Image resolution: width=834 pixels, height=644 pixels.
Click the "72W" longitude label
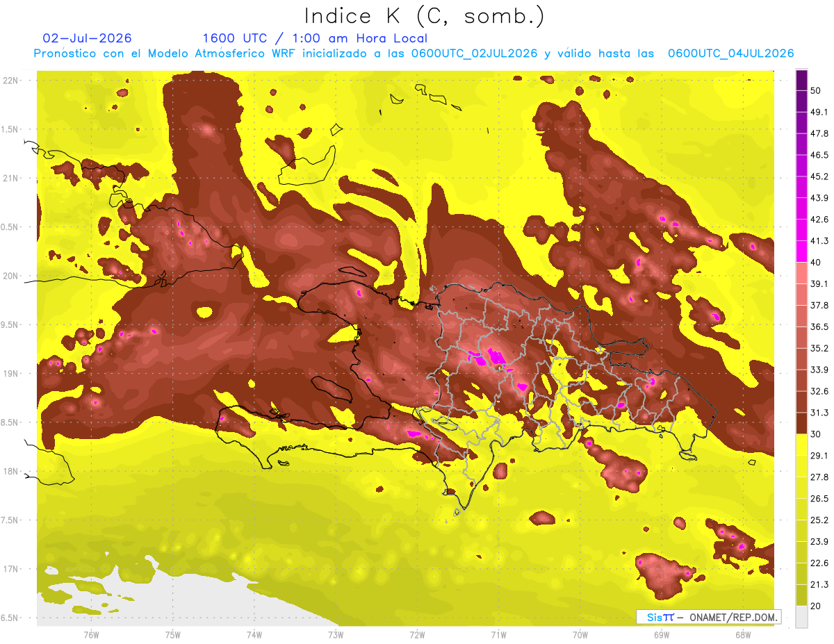point(417,634)
